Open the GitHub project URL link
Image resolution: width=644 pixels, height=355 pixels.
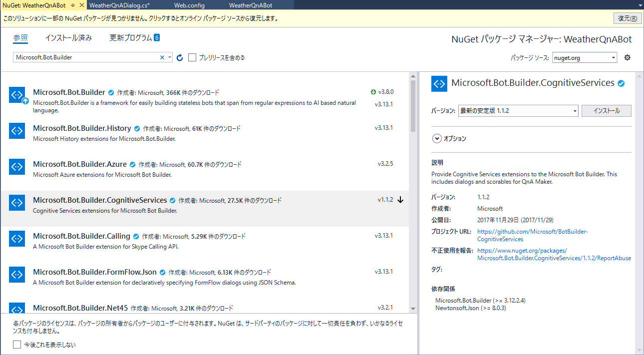tap(533, 235)
